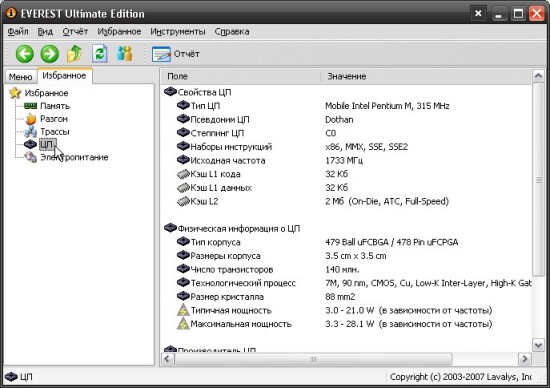Image resolution: width=550 pixels, height=388 pixels.
Task: Select ЦП in the favorites tree
Action: click(47, 144)
